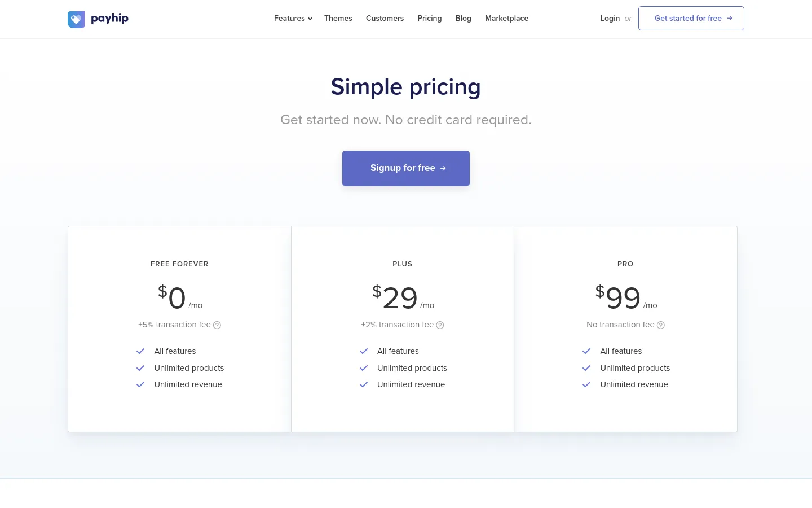This screenshot has width=812, height=508.
Task: Open the Themes page
Action: 338,19
